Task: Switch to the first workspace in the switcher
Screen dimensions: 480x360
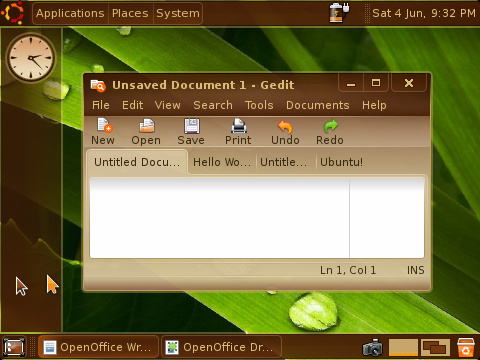Action: 403,347
